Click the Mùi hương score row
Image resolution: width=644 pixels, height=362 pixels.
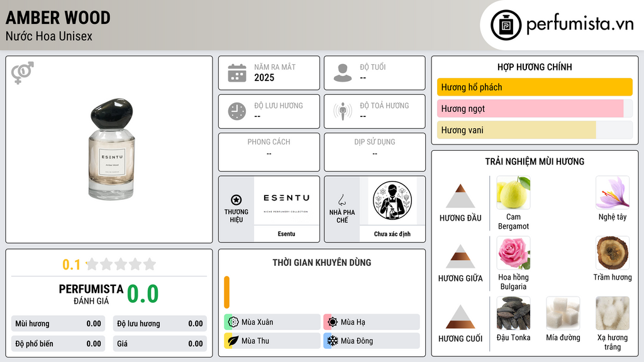point(58,324)
